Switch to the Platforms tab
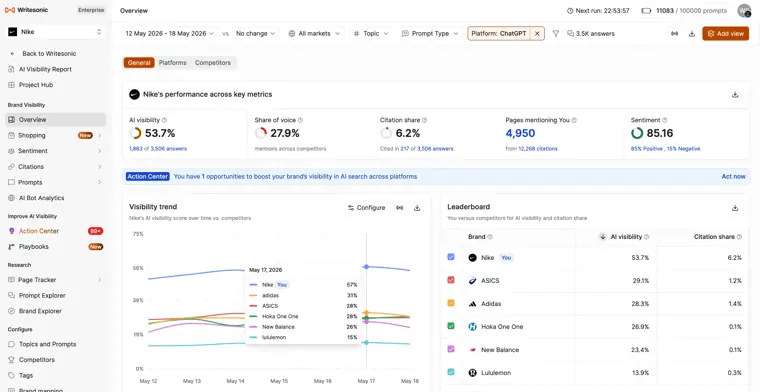 click(173, 63)
